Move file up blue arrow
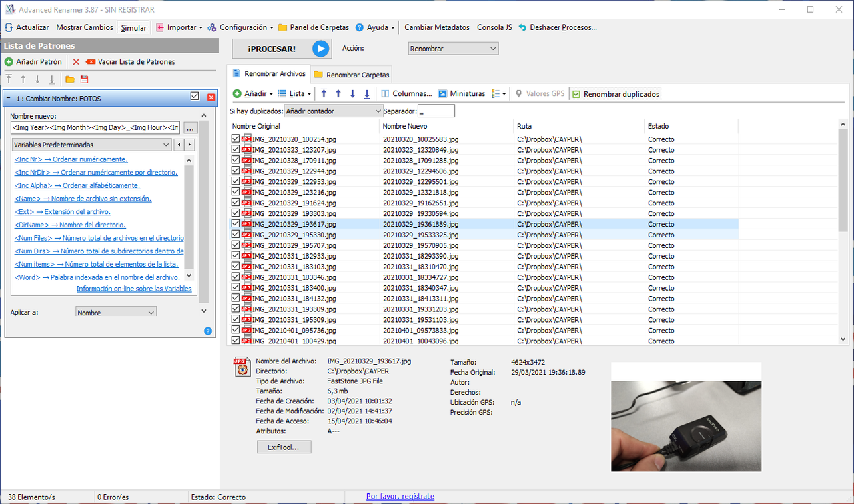The image size is (854, 504). [338, 94]
